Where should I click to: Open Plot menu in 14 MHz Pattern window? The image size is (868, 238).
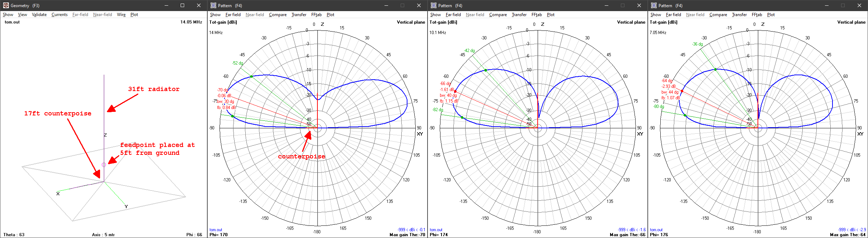(330, 15)
